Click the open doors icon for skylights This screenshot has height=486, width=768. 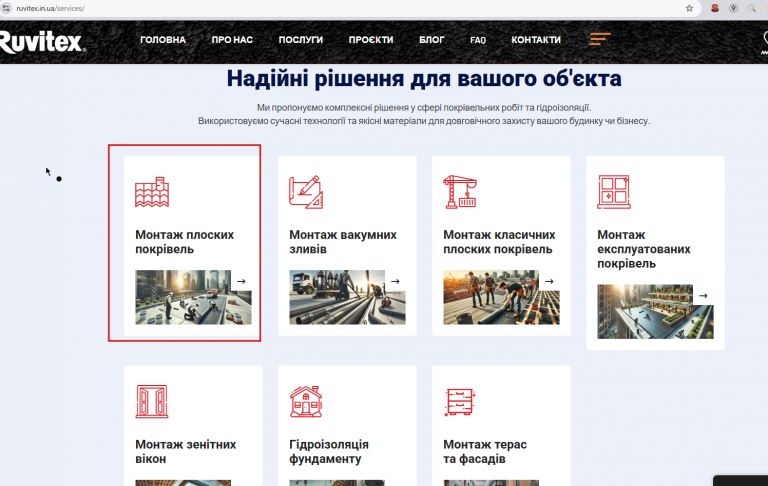click(152, 402)
